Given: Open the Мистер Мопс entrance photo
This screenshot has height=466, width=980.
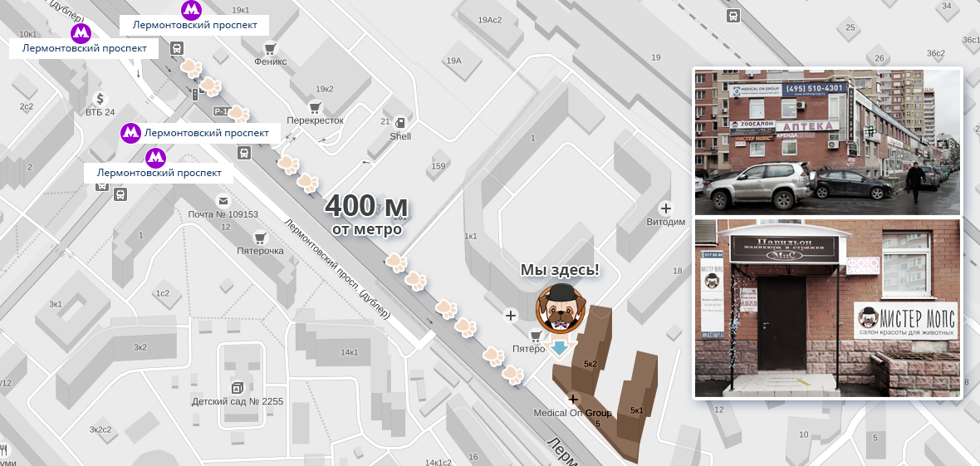Looking at the screenshot, I should click(827, 307).
